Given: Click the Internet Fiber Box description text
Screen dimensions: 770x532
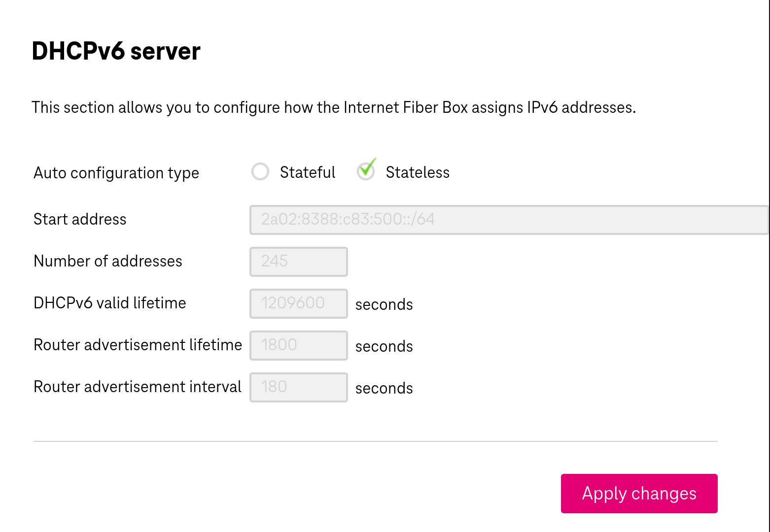Looking at the screenshot, I should click(334, 107).
